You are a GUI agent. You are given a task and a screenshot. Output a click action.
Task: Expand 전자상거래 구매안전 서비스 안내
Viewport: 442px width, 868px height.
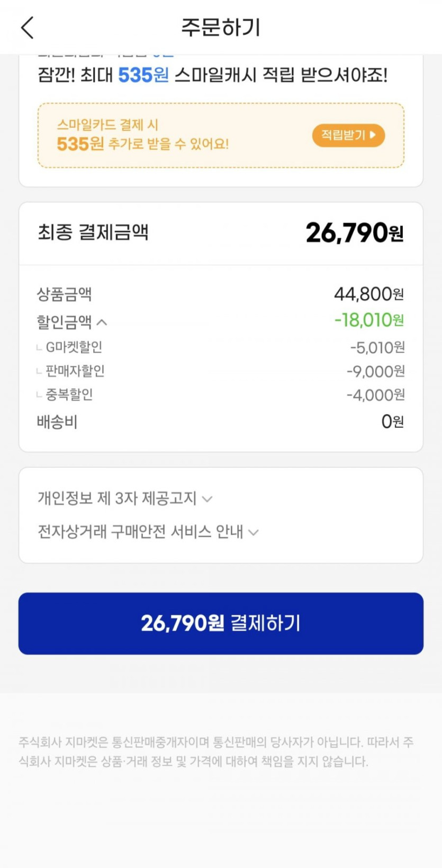148,532
